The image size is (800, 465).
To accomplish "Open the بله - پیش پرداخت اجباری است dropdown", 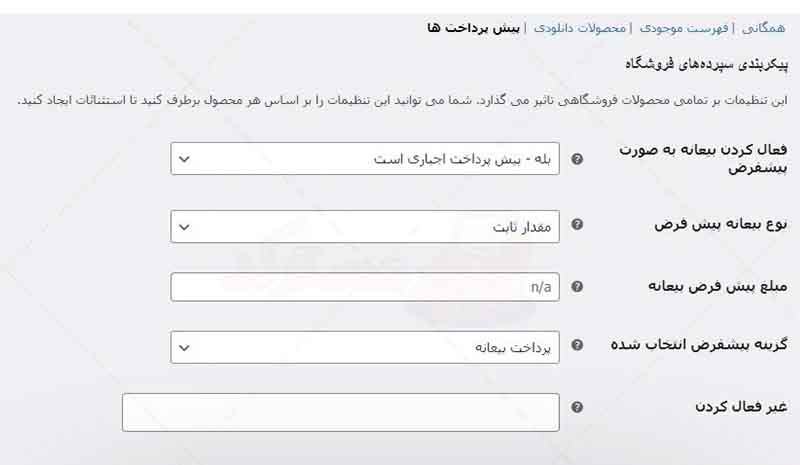I will click(365, 159).
